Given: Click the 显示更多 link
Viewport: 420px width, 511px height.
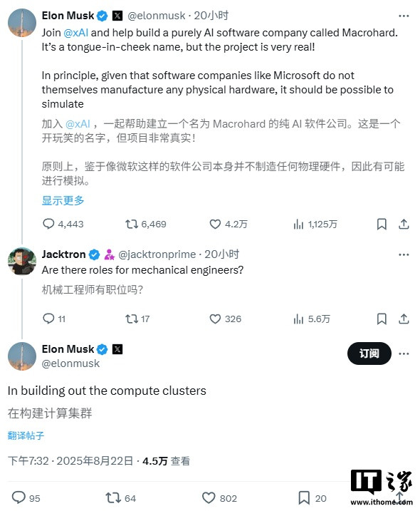Looking at the screenshot, I should (x=63, y=200).
